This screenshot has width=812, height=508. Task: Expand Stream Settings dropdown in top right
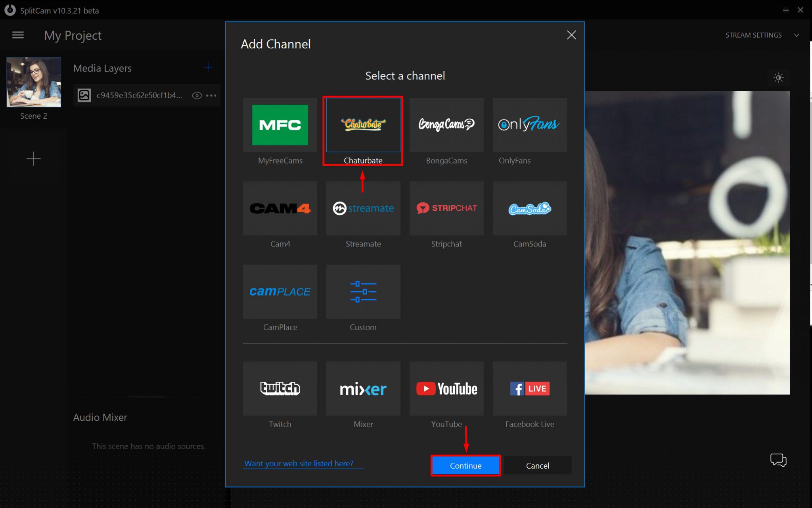click(x=797, y=35)
